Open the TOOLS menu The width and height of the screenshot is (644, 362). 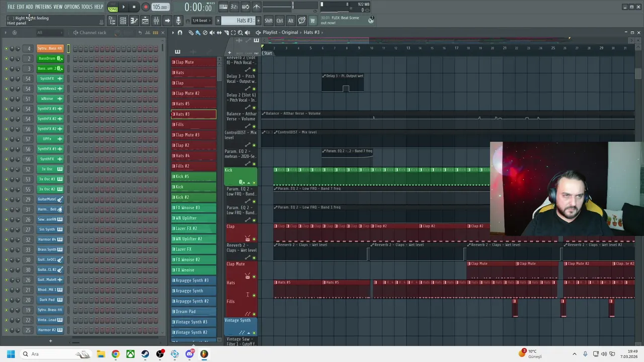87,7
